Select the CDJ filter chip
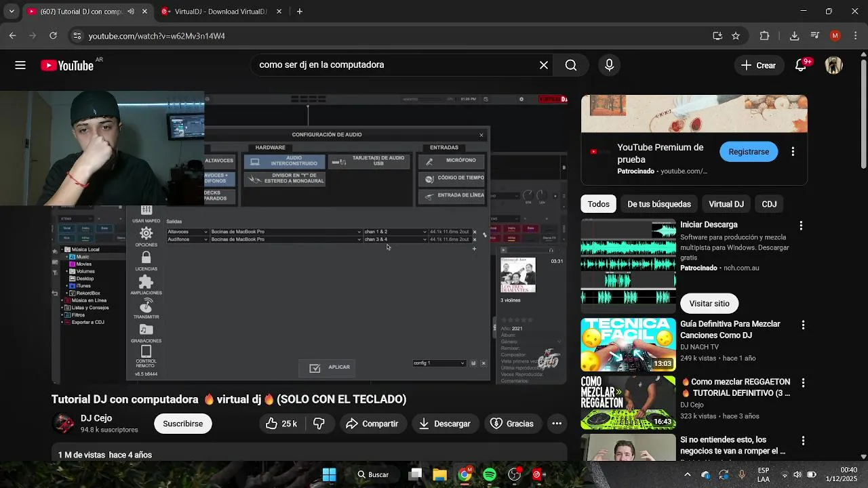The height and width of the screenshot is (488, 868). pyautogui.click(x=769, y=204)
